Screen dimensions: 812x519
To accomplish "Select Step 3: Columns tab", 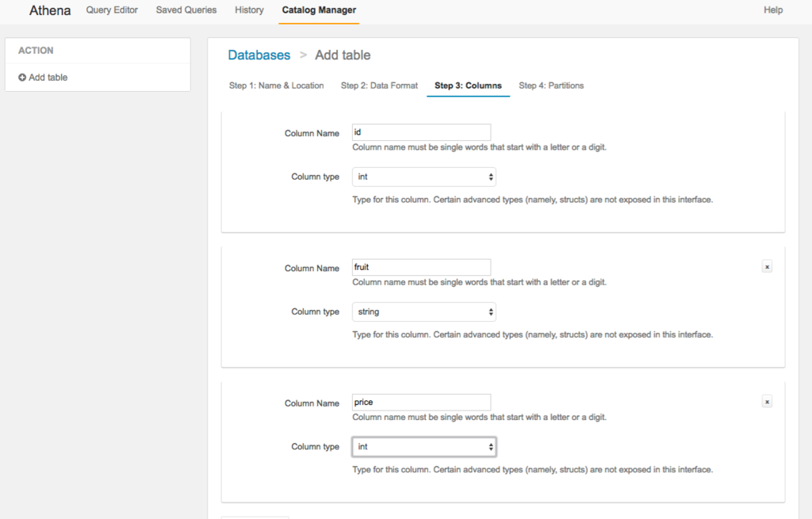I will [468, 86].
